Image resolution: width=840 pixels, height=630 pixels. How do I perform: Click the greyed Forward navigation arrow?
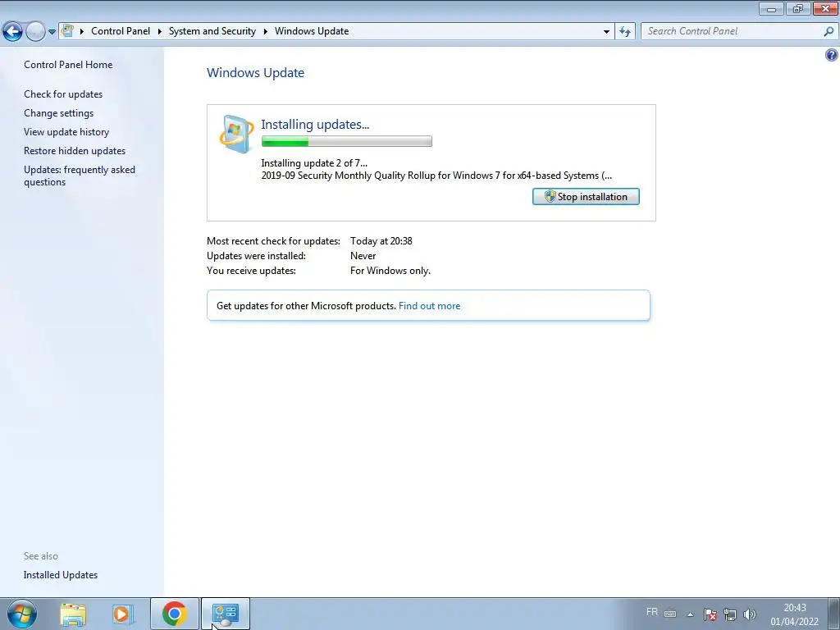35,32
